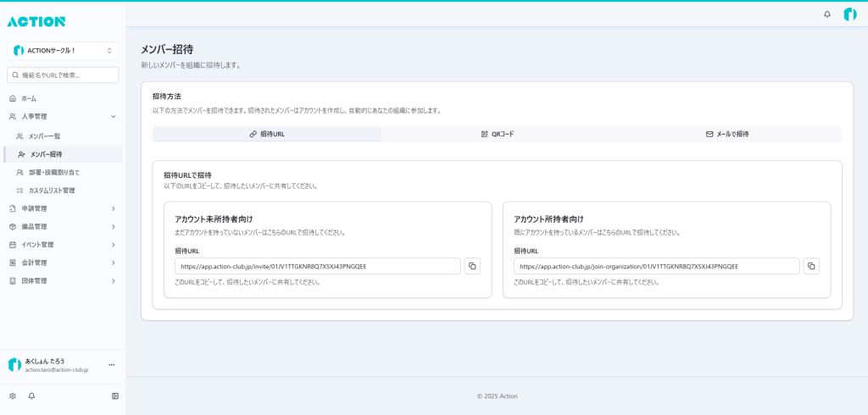The height and width of the screenshot is (415, 868).
Task: Click the ACTION logo in sidebar
Action: [x=36, y=21]
